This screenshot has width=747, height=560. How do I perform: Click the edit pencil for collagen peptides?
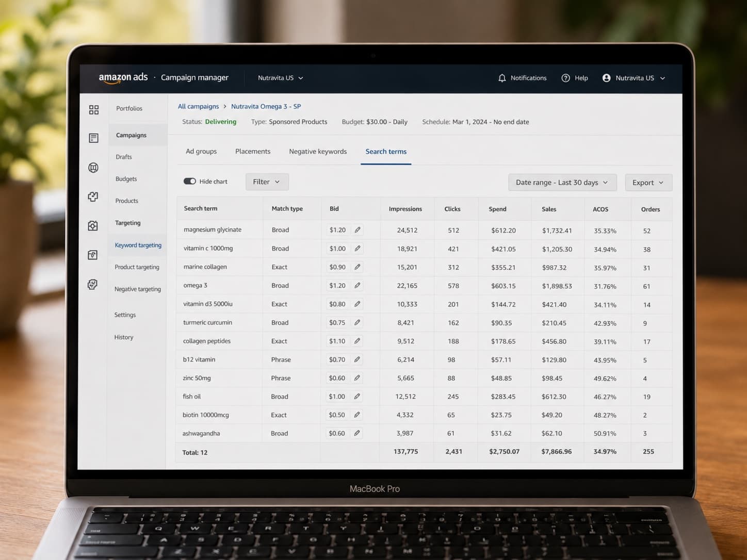pos(357,341)
